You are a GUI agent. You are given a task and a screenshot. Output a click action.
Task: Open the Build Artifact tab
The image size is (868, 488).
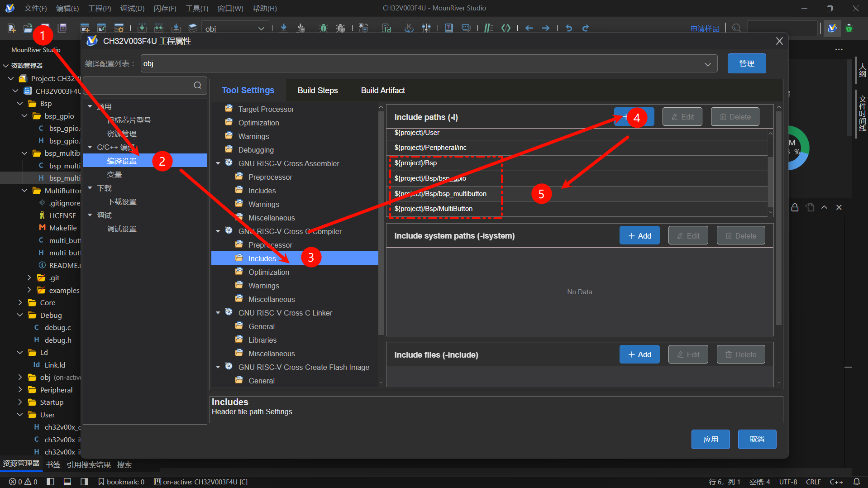[383, 91]
